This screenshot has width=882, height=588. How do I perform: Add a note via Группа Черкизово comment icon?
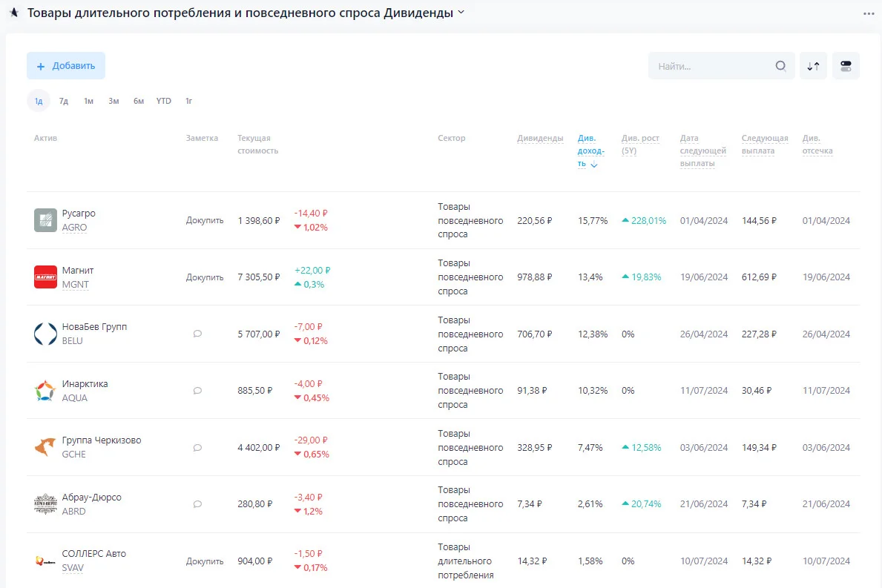pos(197,448)
